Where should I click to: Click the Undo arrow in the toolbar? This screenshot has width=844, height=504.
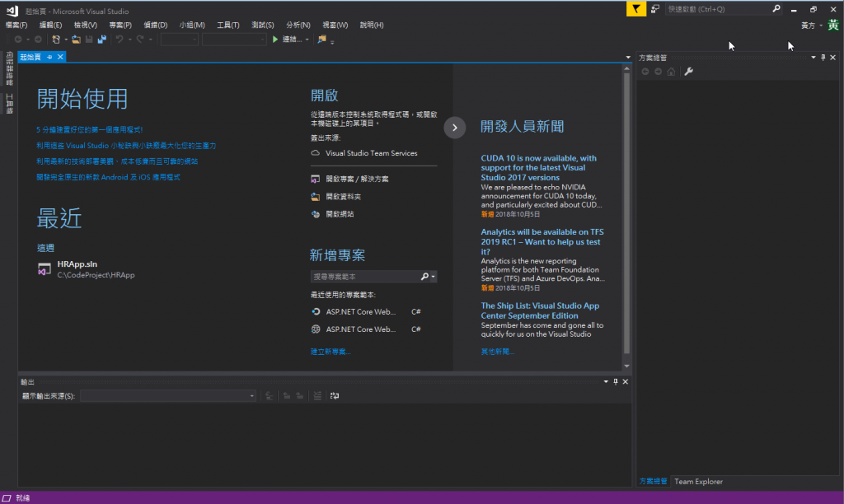[x=120, y=40]
